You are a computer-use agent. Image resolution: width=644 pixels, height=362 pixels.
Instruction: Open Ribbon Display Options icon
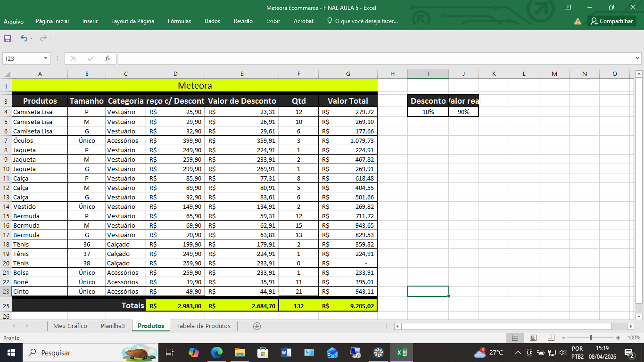[568, 7]
